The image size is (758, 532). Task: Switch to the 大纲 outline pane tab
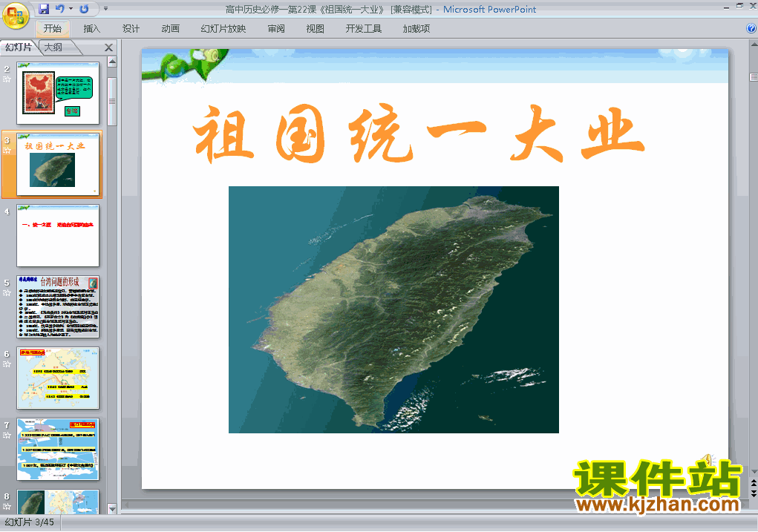coord(53,47)
